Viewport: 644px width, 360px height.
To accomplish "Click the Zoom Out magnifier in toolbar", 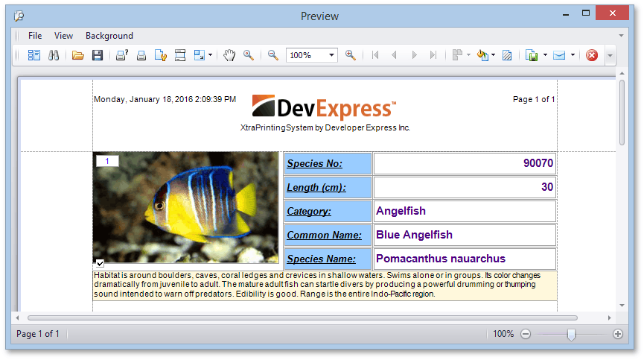I will pos(272,55).
